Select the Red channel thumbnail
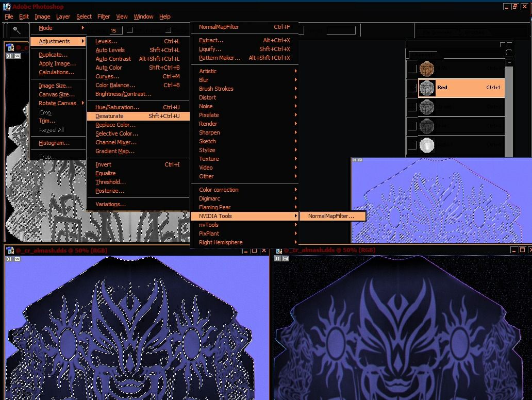This screenshot has width=532, height=400. pyautogui.click(x=427, y=88)
